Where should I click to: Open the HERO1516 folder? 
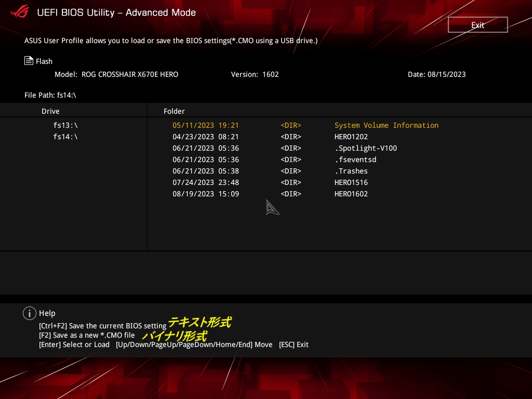(351, 182)
